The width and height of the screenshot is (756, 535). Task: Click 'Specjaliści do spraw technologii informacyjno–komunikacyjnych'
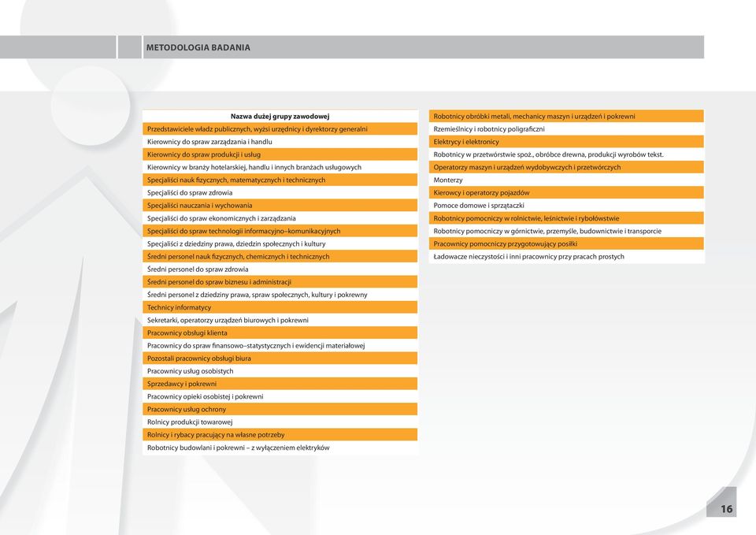pos(280,231)
